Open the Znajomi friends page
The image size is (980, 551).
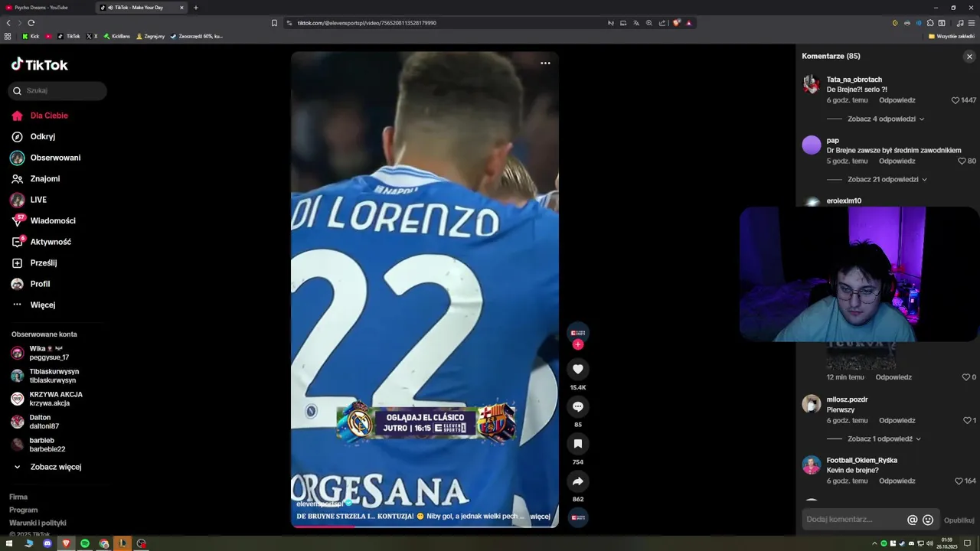(x=35, y=178)
